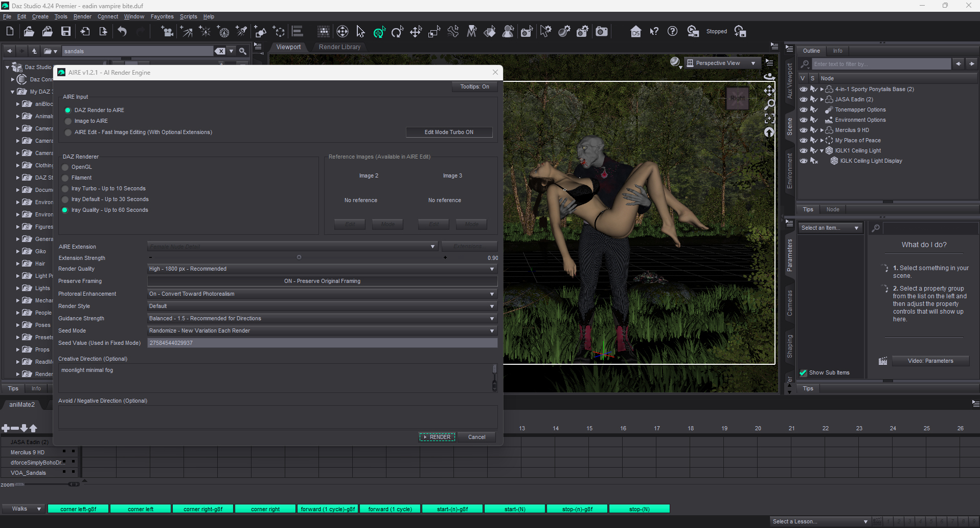Image resolution: width=980 pixels, height=528 pixels.
Task: Open the Photoreal Enhancement dropdown
Action: [x=322, y=294]
